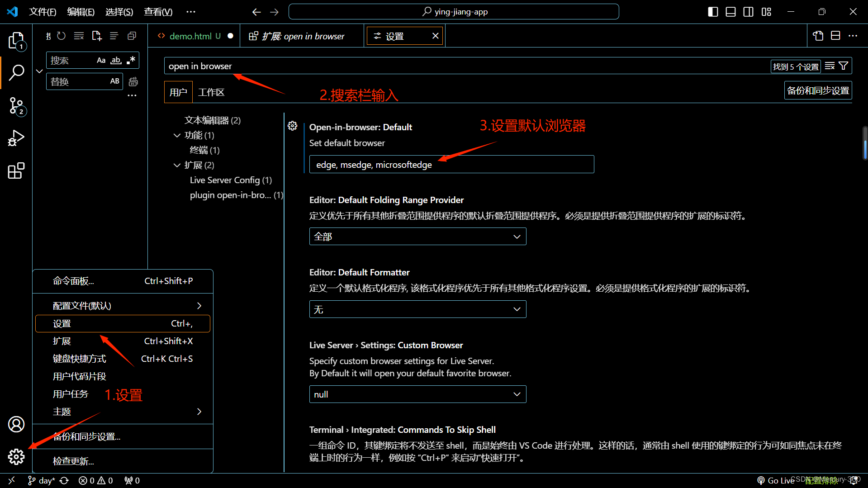Viewport: 868px width, 488px height.
Task: Open the 查看(V) menu
Action: coord(157,12)
